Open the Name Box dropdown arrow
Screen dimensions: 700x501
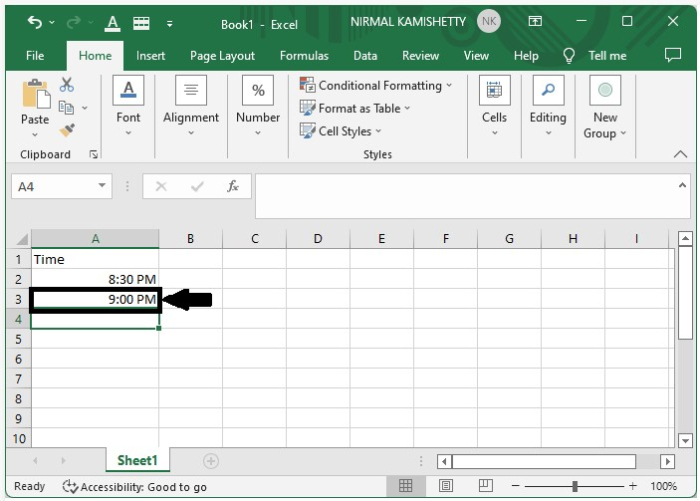[x=103, y=187]
